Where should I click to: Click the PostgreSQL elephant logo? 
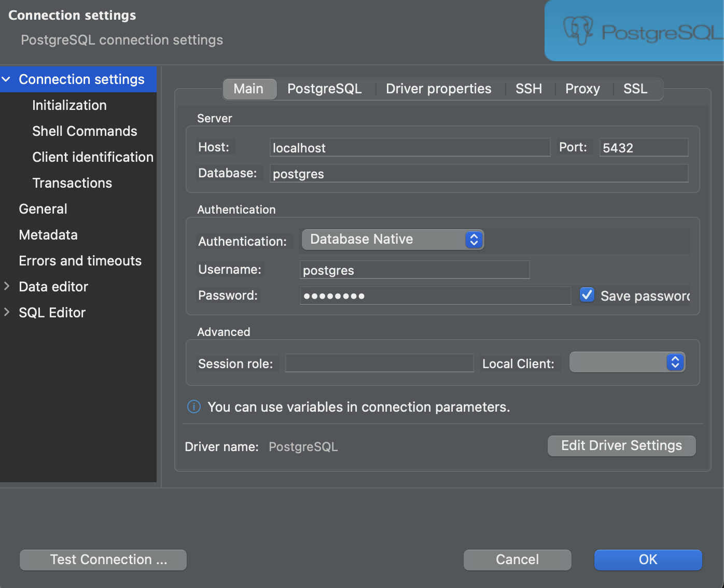pyautogui.click(x=578, y=31)
